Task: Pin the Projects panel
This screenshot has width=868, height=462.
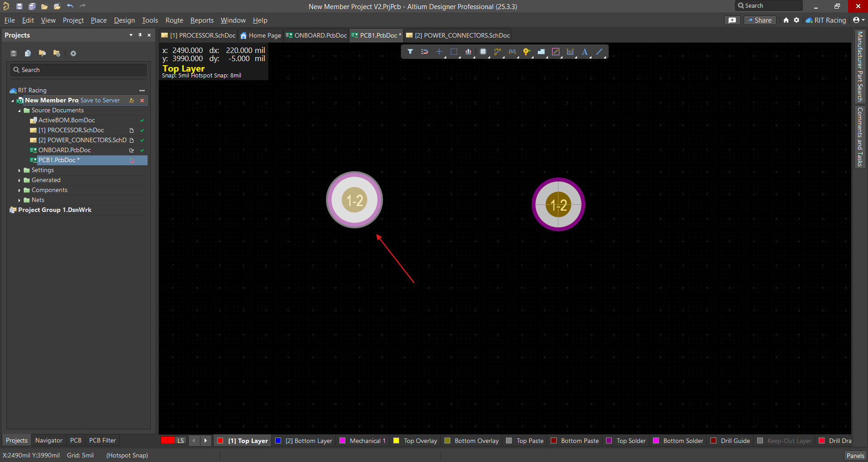Action: [x=140, y=35]
